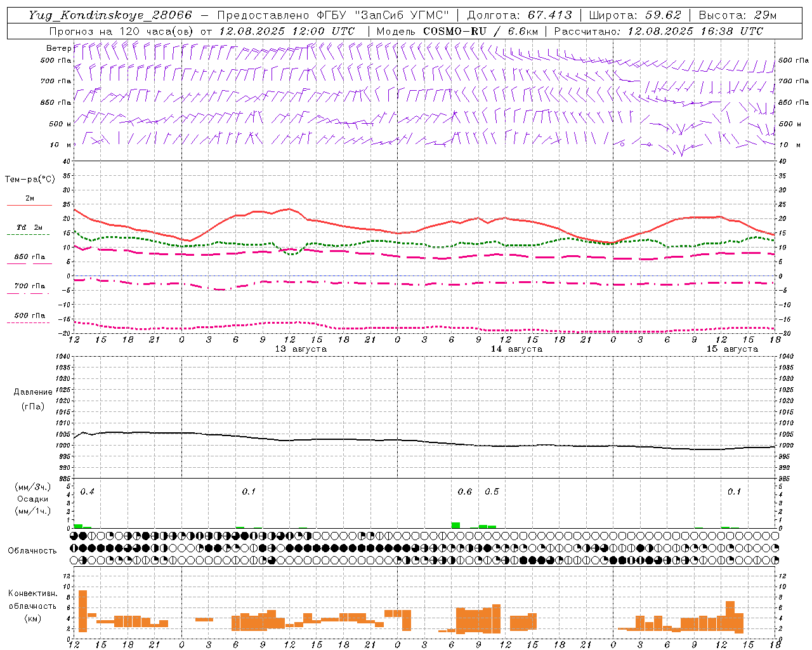Click the station title Yug_Kondinskoye_28066
This screenshot has width=812, height=650.
pos(110,15)
